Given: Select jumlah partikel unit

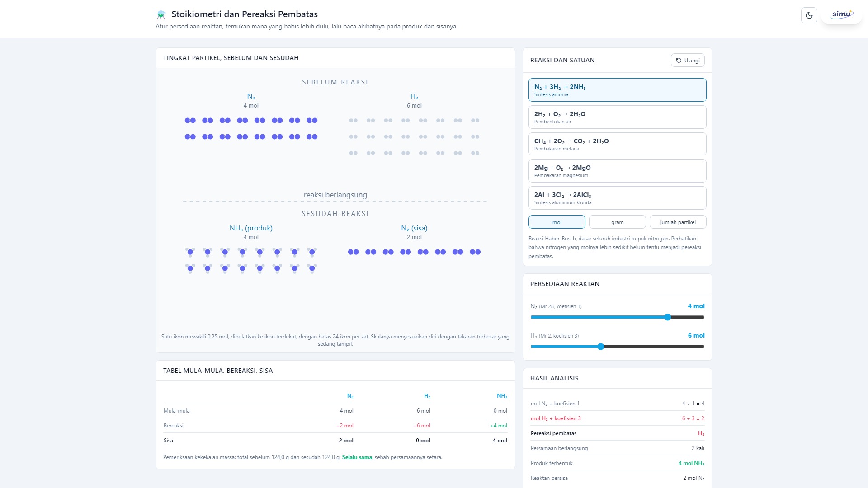Looking at the screenshot, I should tap(678, 222).
